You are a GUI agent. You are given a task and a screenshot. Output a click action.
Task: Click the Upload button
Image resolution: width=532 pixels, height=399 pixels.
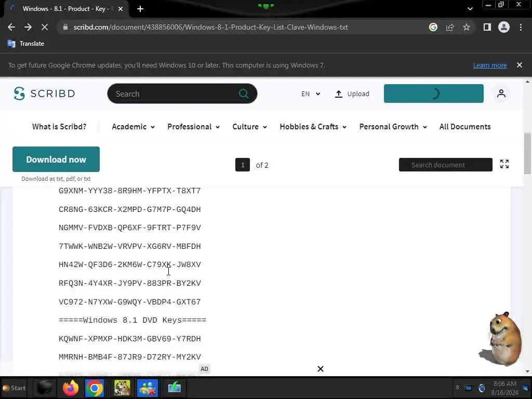click(352, 94)
